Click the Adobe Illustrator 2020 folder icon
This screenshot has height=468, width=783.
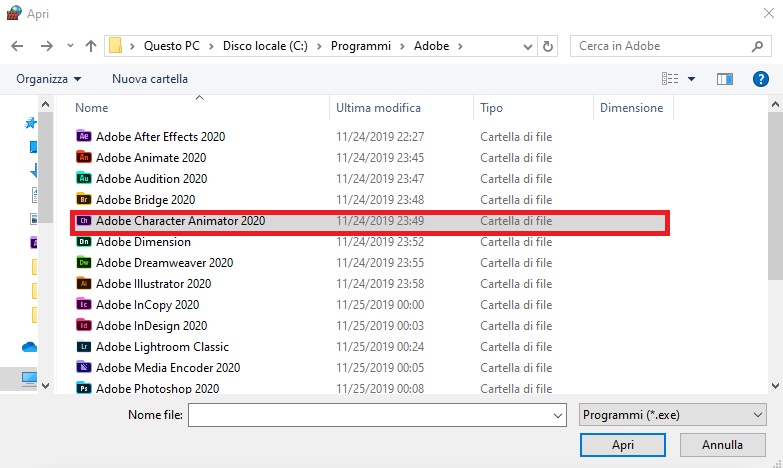pos(83,283)
